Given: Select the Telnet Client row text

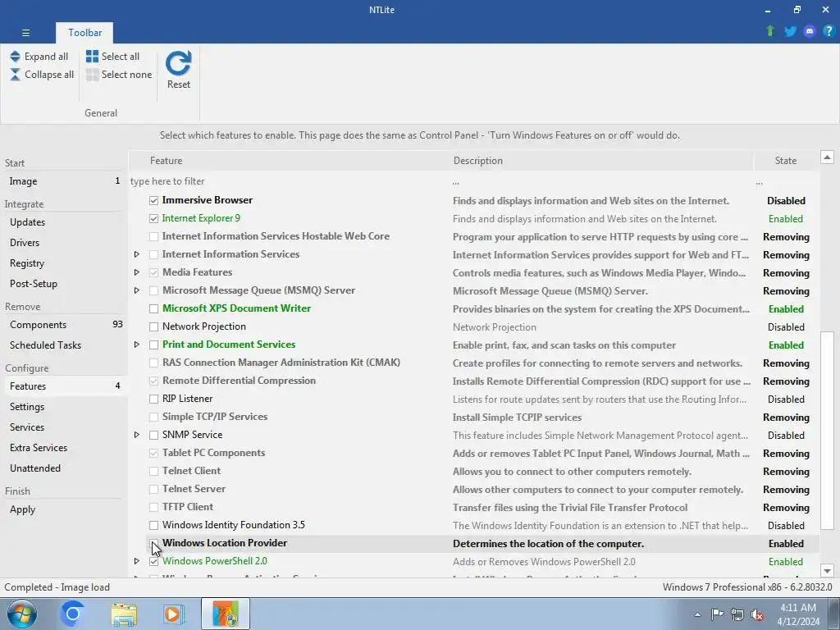Looking at the screenshot, I should pos(191,471).
